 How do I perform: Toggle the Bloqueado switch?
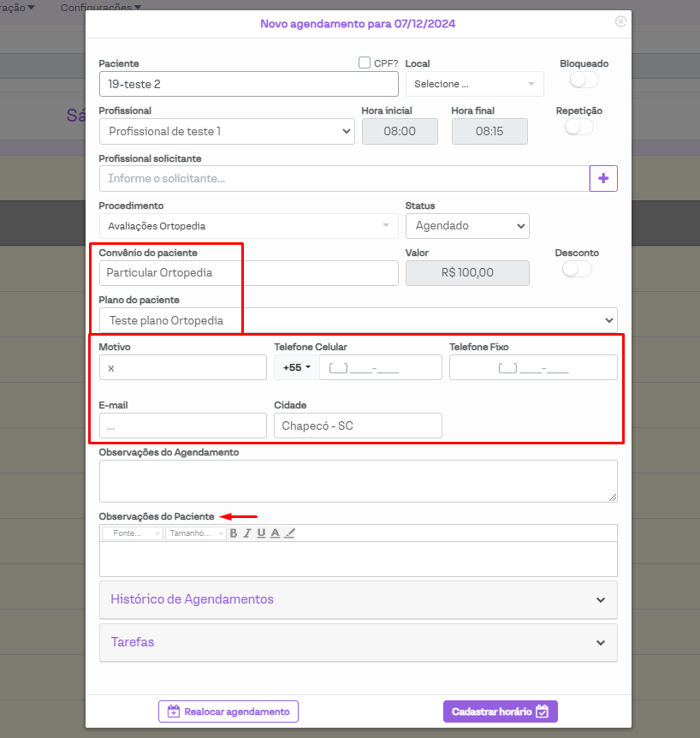click(584, 80)
